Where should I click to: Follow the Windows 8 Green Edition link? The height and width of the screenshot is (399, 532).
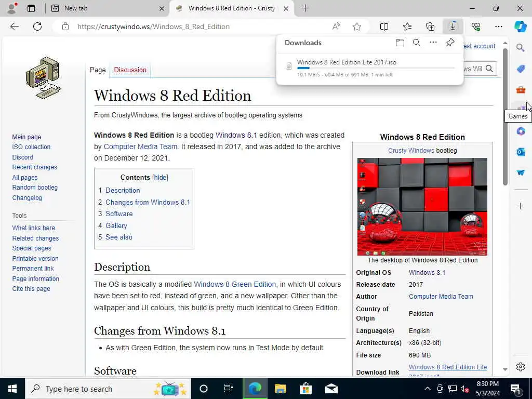(x=235, y=284)
